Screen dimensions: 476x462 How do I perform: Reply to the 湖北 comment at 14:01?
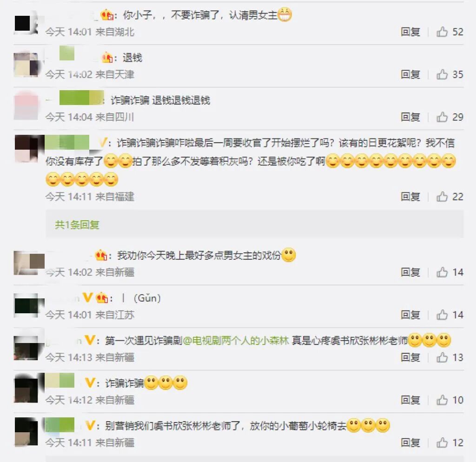tap(410, 32)
